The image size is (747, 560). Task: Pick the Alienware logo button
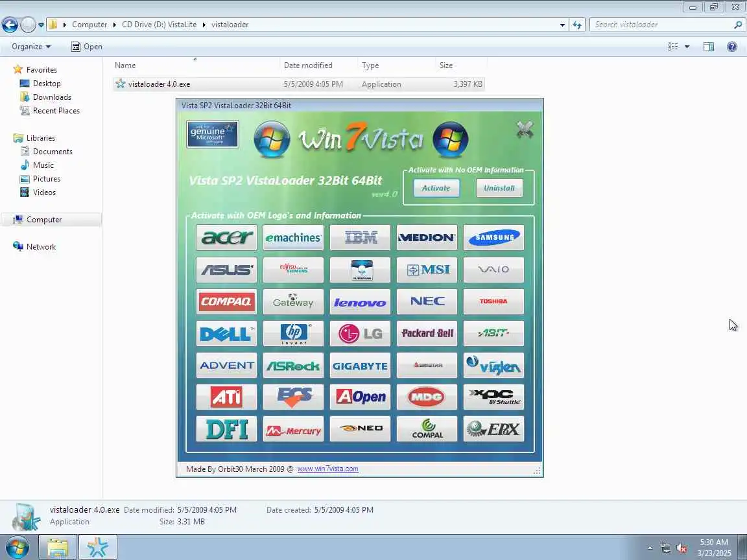pos(360,270)
